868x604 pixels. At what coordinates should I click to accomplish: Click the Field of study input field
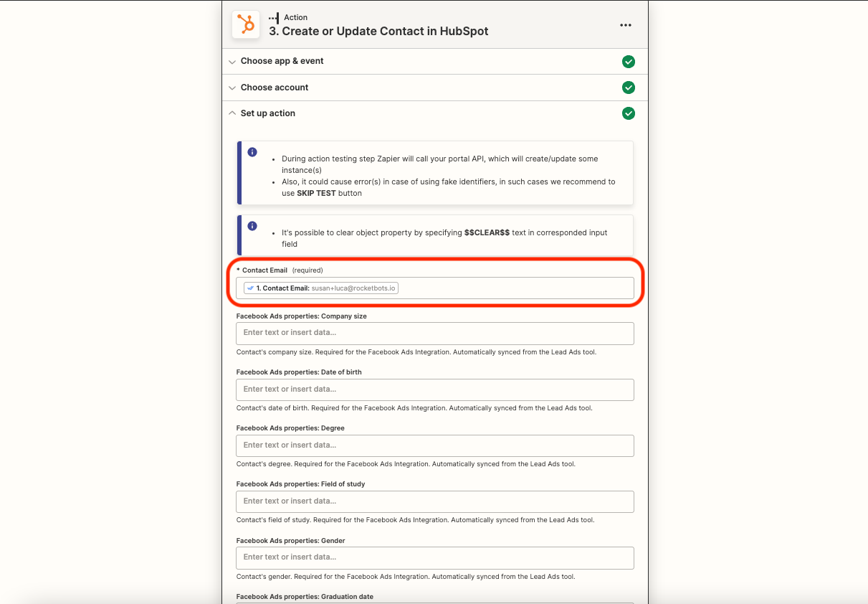[435, 501]
